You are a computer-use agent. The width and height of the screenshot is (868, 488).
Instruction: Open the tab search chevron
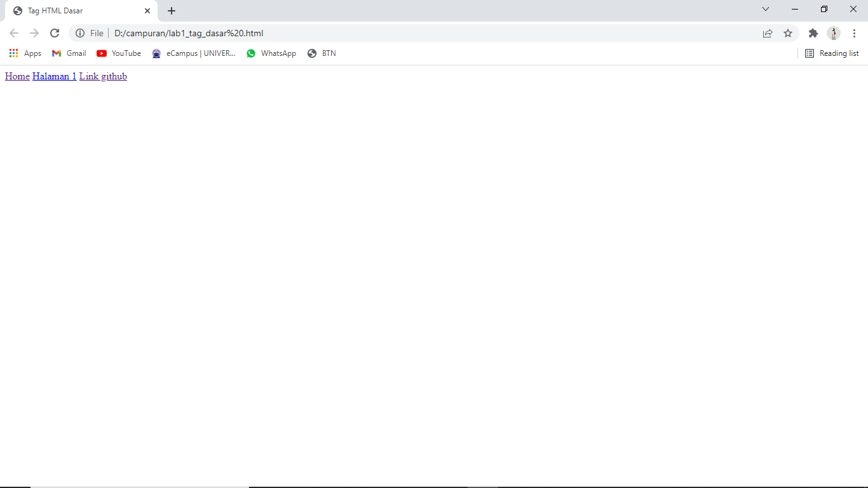[766, 10]
